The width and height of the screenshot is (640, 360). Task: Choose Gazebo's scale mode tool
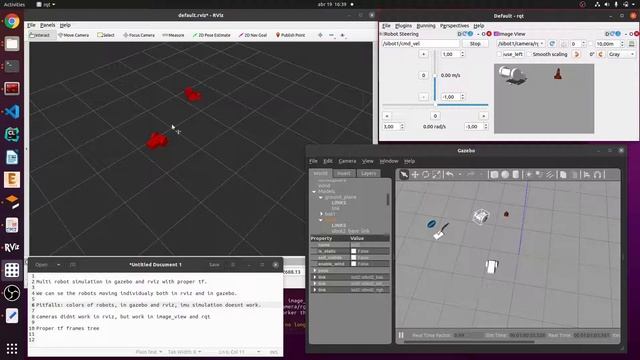click(x=436, y=175)
